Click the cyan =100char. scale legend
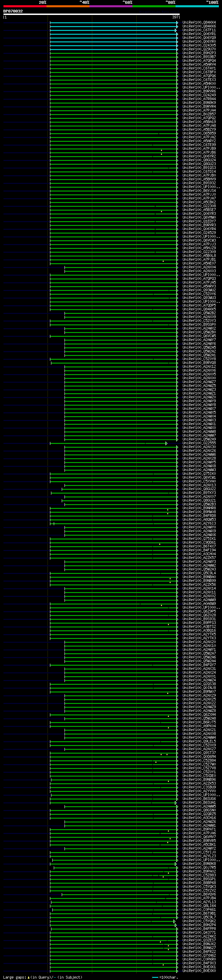Image resolution: width=222 pixels, height=980 pixels. pos(165,977)
